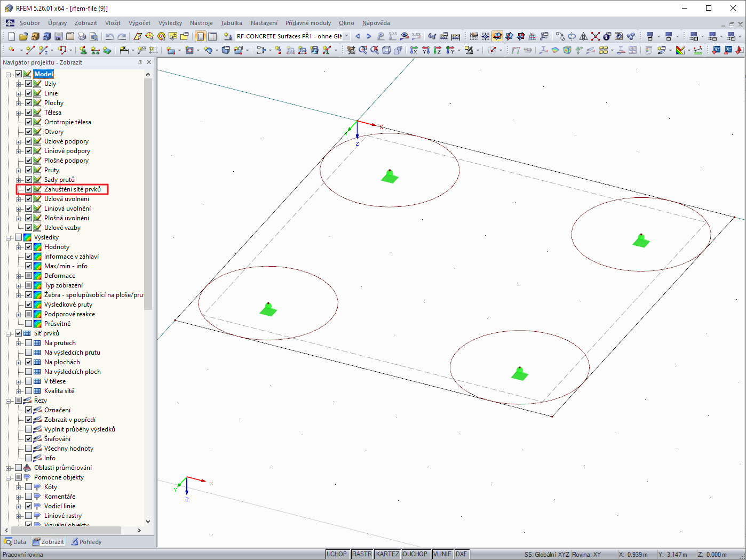This screenshot has width=746, height=560.
Task: Go to previous load case arrow
Action: (x=358, y=36)
